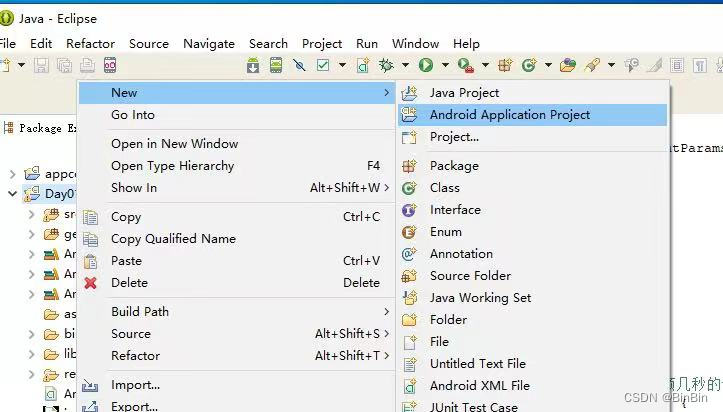Click the New Java Package toolbar icon
The height and width of the screenshot is (412, 723).
point(505,65)
